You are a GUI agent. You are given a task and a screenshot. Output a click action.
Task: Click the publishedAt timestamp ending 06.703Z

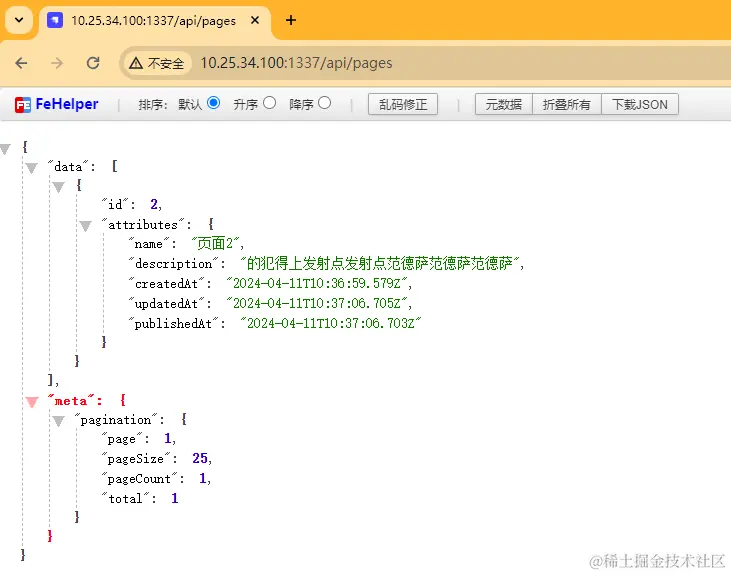331,324
